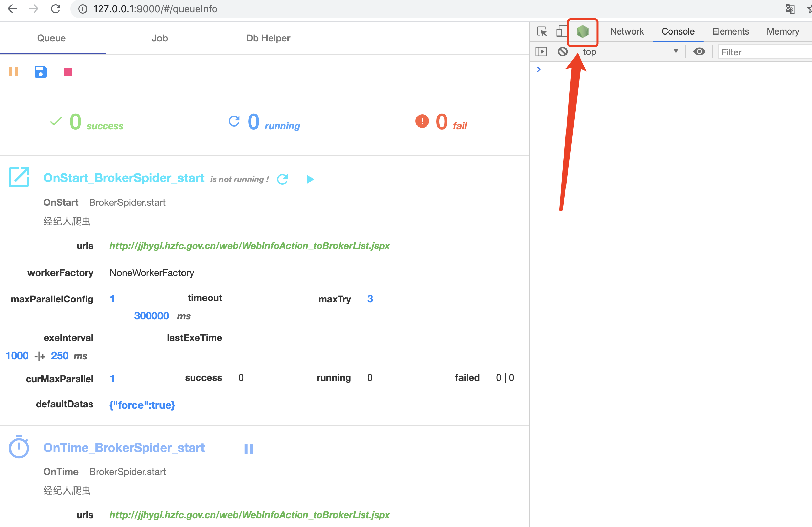
Task: Open the first toBrokerList.jspx URL link
Action: tap(250, 246)
